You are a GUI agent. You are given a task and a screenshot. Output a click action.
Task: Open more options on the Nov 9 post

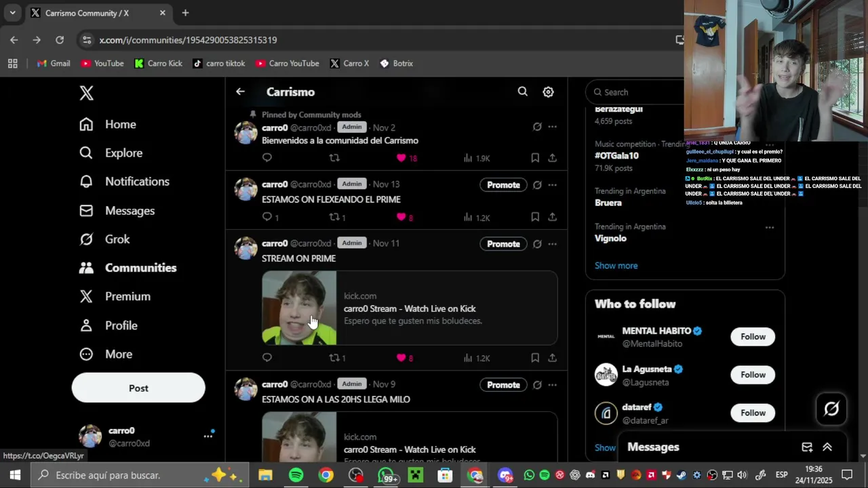pyautogui.click(x=553, y=384)
